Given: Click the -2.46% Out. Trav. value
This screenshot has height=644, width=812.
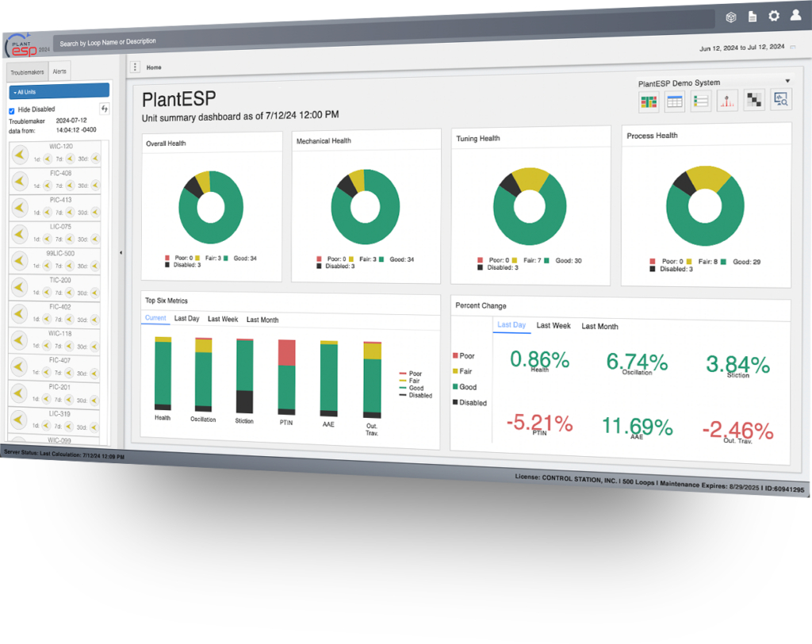Looking at the screenshot, I should (x=738, y=431).
